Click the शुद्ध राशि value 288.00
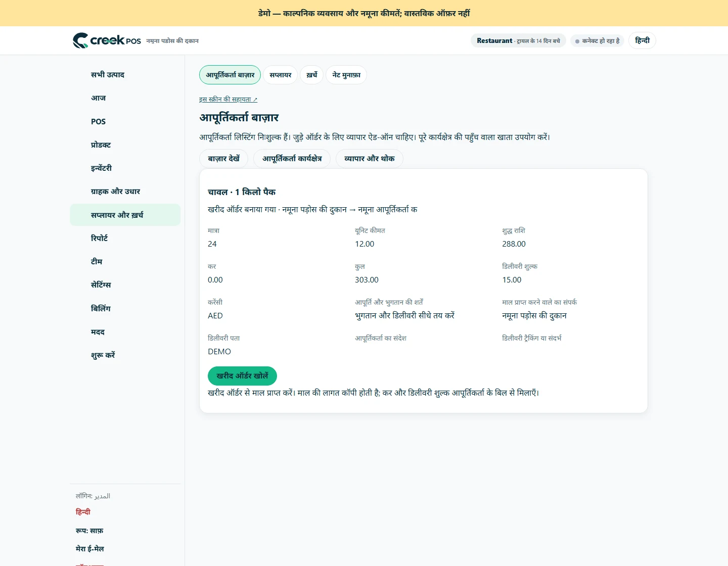The width and height of the screenshot is (728, 566). pos(514,244)
